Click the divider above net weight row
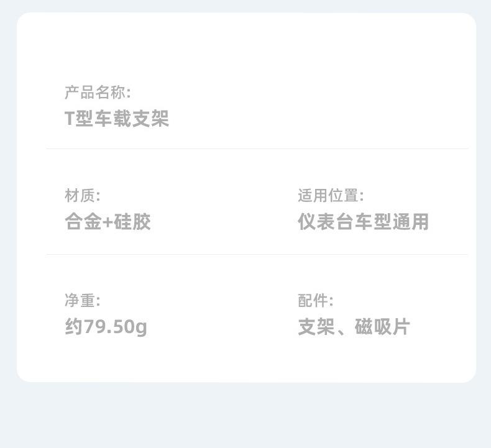 coord(257,255)
